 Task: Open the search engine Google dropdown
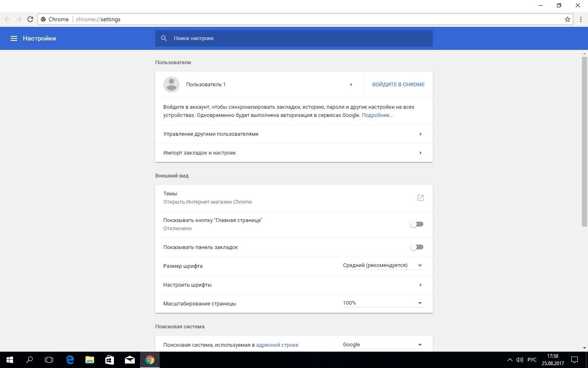383,345
